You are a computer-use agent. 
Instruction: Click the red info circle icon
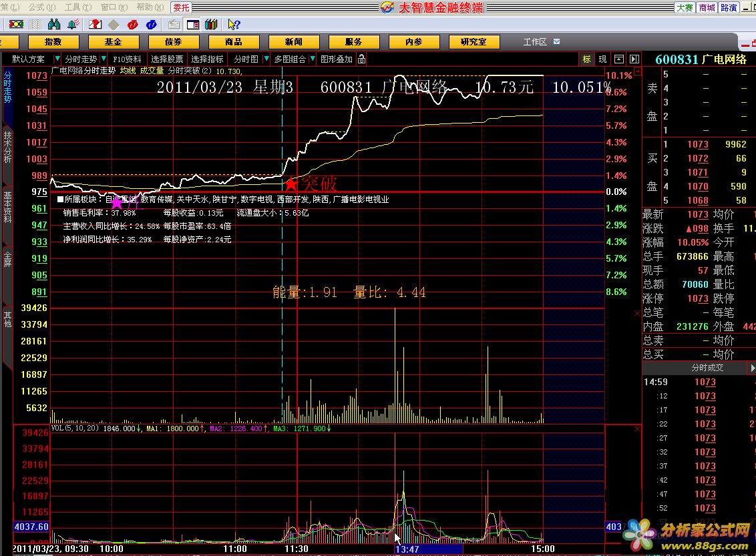(133, 25)
